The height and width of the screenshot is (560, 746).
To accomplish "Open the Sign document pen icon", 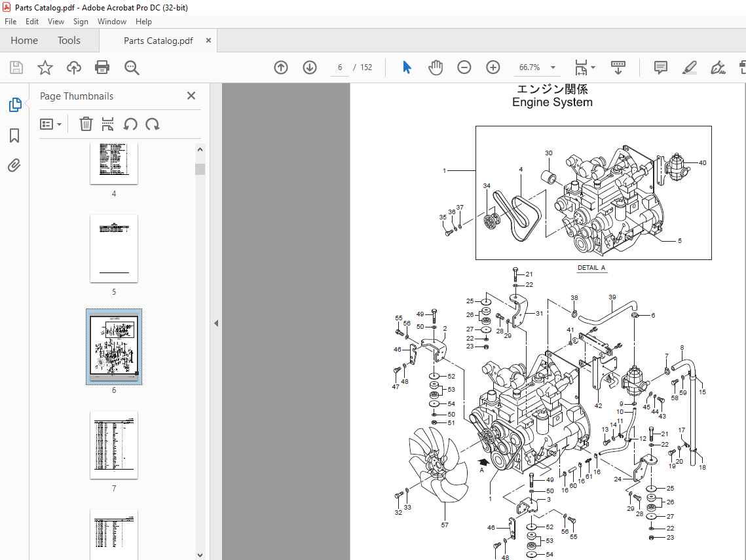I will tap(718, 67).
